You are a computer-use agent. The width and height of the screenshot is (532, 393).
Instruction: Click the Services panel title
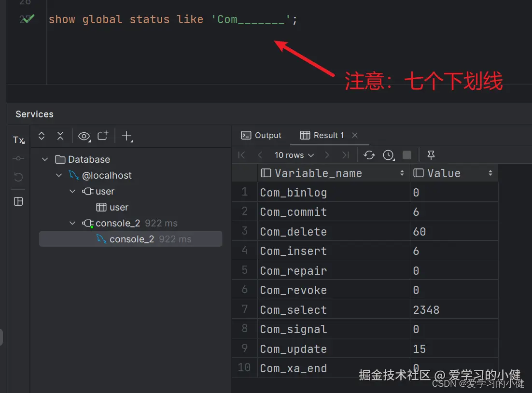tap(35, 114)
